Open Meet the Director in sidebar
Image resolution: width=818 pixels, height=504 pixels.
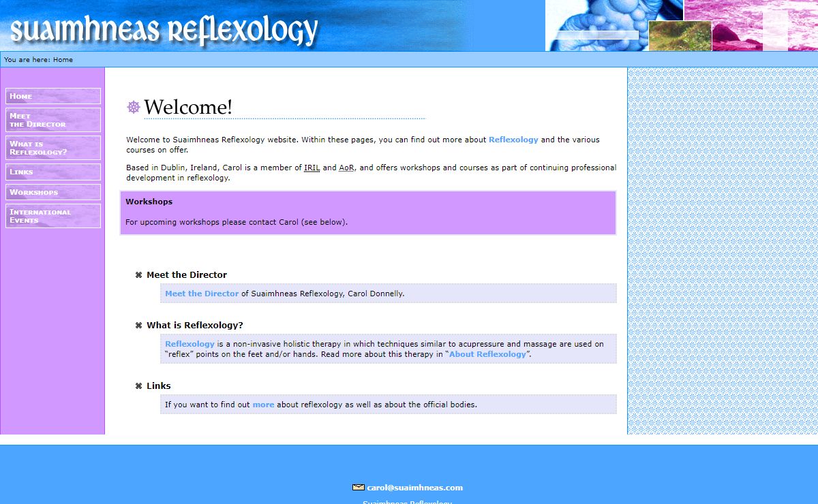[53, 120]
